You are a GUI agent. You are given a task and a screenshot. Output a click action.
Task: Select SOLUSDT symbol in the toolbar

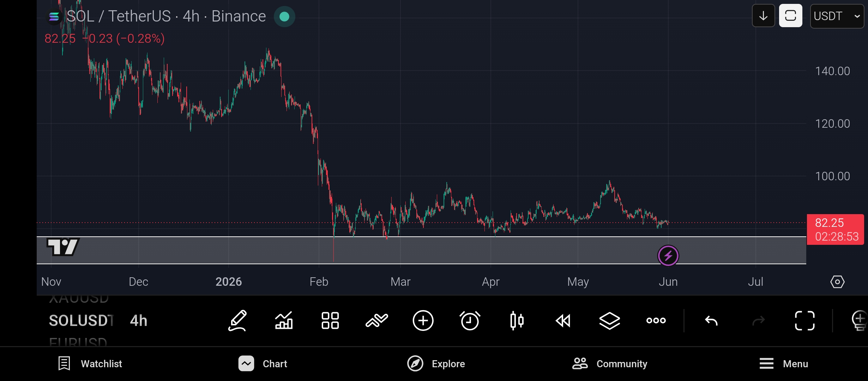[x=81, y=321]
